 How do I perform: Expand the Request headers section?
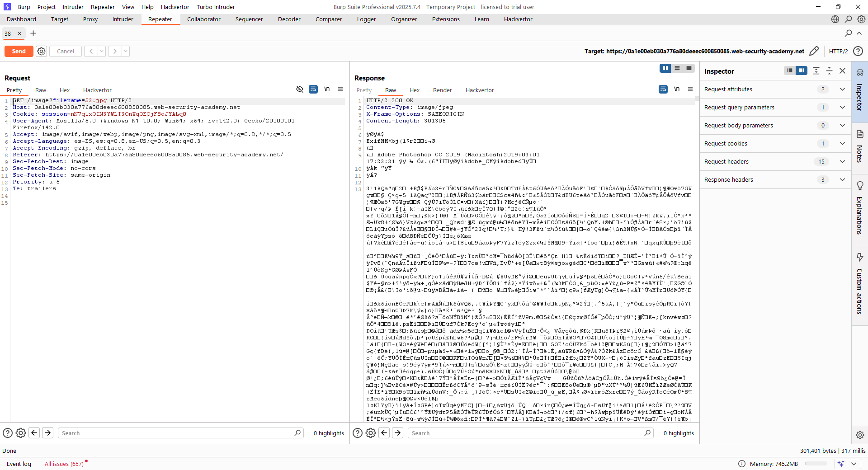click(x=842, y=162)
